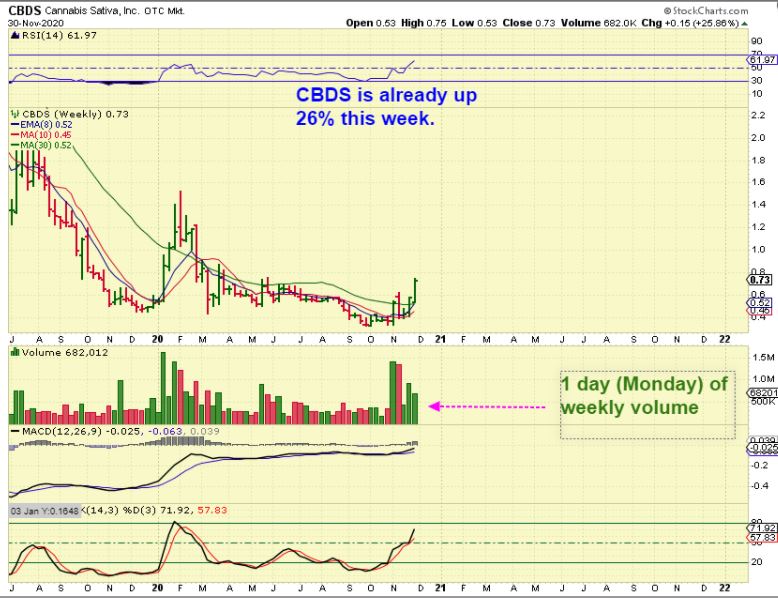Click the 'Close 0.73' value in header
This screenshot has height=598, width=778.
[x=528, y=23]
